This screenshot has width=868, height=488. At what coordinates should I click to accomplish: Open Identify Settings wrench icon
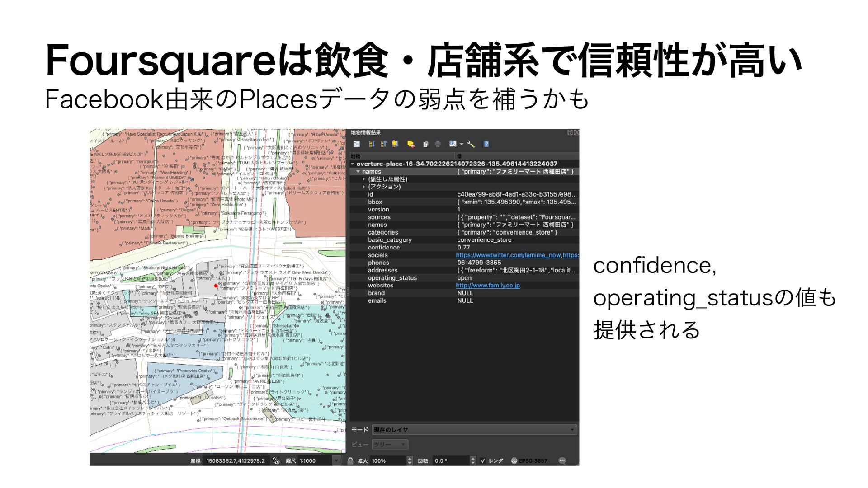click(471, 144)
